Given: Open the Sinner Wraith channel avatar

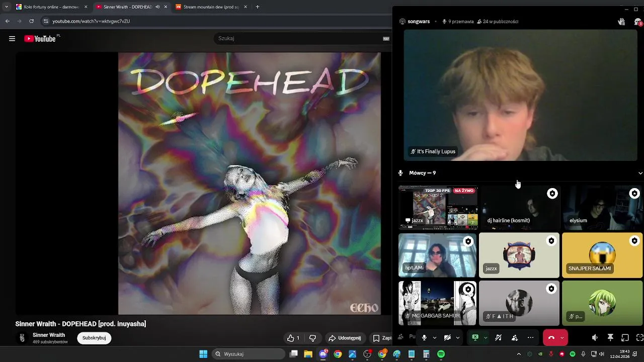Looking at the screenshot, I should 22,338.
